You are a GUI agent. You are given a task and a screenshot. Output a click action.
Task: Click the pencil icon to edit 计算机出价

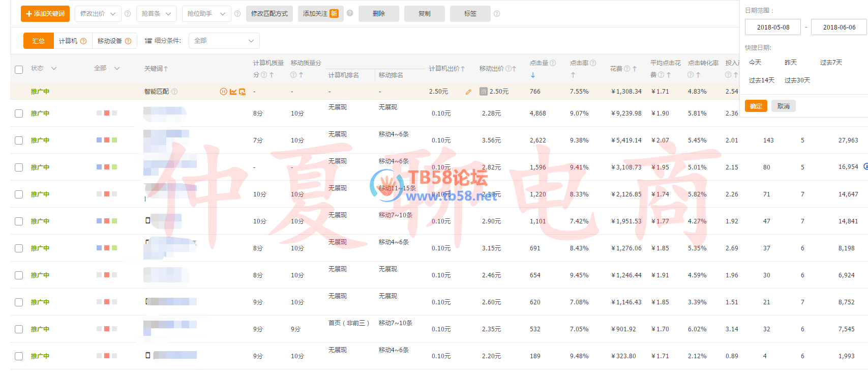point(468,92)
